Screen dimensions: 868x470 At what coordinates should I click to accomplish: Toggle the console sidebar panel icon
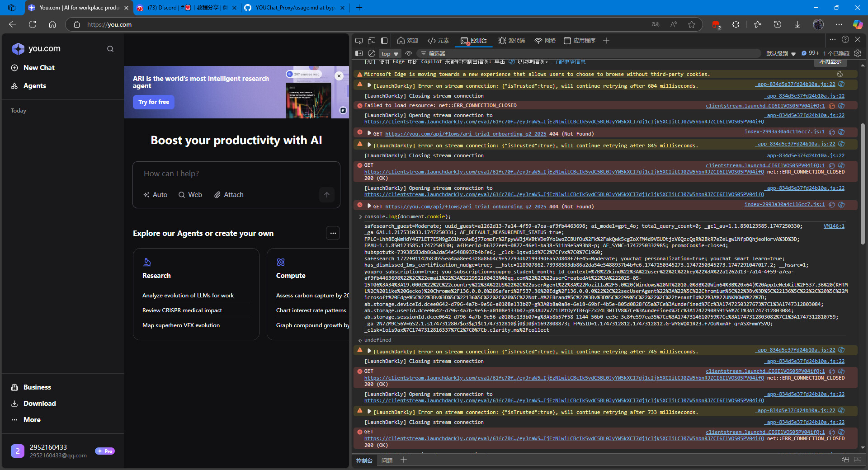coord(359,53)
